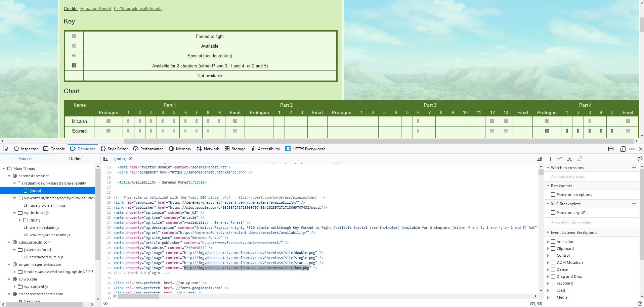Pause script execution with the pause icon
644x307 pixels.
pos(549,158)
